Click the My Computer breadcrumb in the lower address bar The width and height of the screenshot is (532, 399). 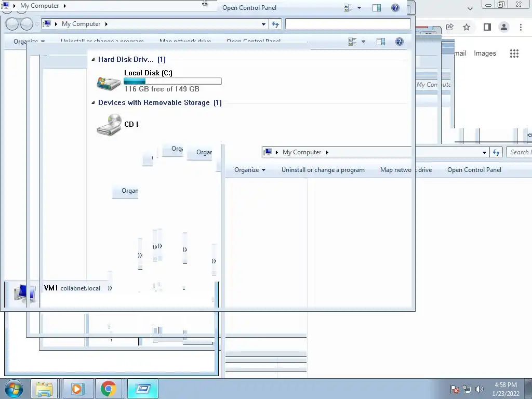302,152
